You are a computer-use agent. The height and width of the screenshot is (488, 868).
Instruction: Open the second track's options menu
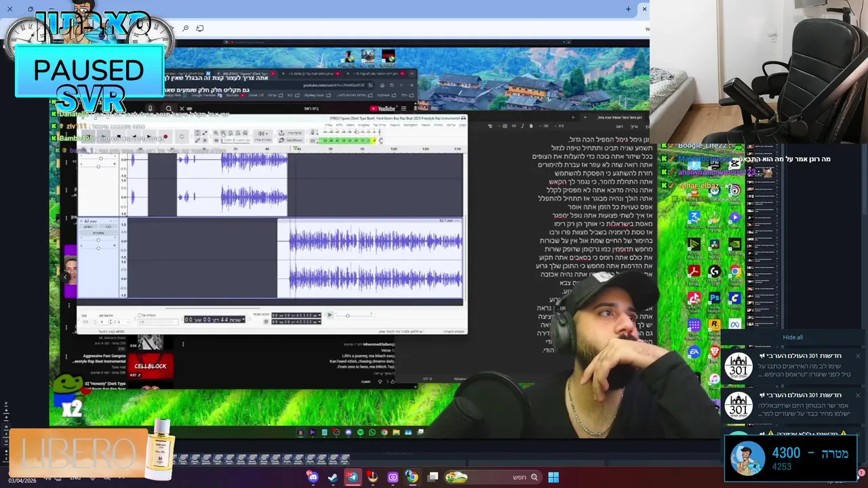point(115,221)
